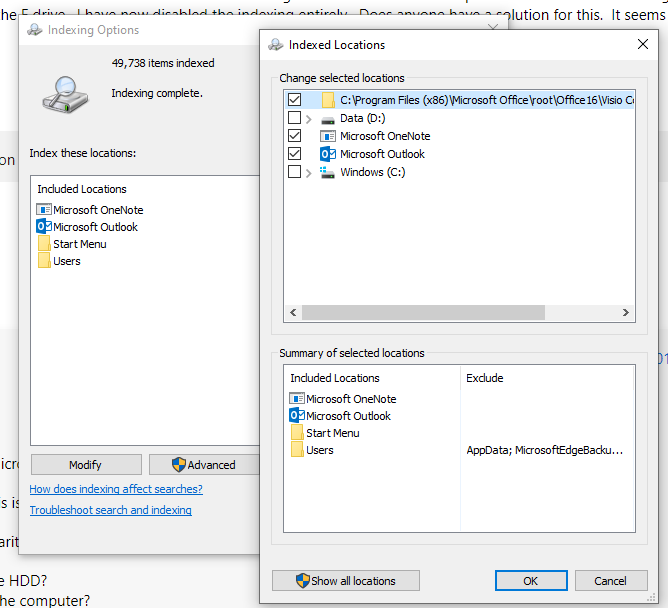Open How does indexing affect searches link
Viewport: 668px width, 608px height.
pyautogui.click(x=116, y=489)
